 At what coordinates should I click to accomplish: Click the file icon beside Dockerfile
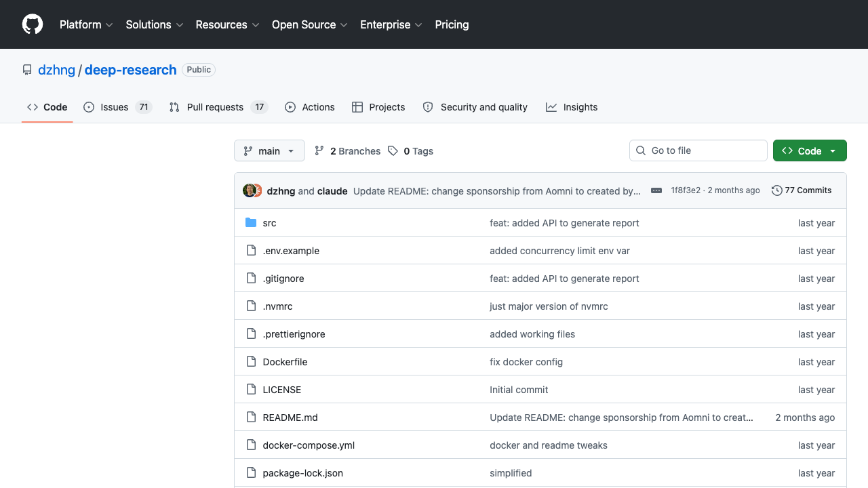[x=251, y=362]
